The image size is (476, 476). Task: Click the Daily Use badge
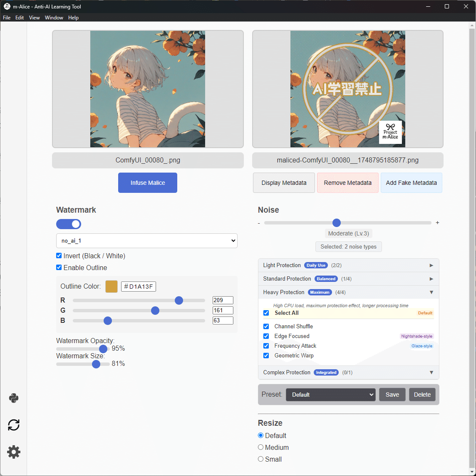(x=316, y=265)
